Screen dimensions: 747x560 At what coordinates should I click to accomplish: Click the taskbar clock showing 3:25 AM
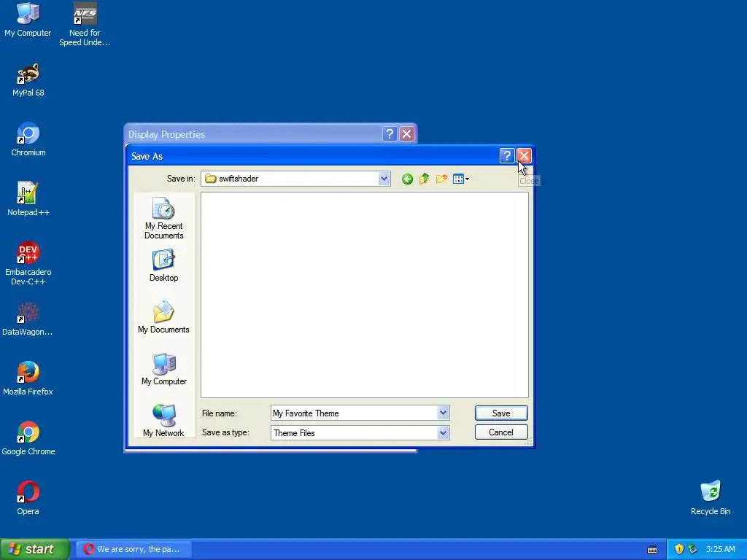[720, 549]
